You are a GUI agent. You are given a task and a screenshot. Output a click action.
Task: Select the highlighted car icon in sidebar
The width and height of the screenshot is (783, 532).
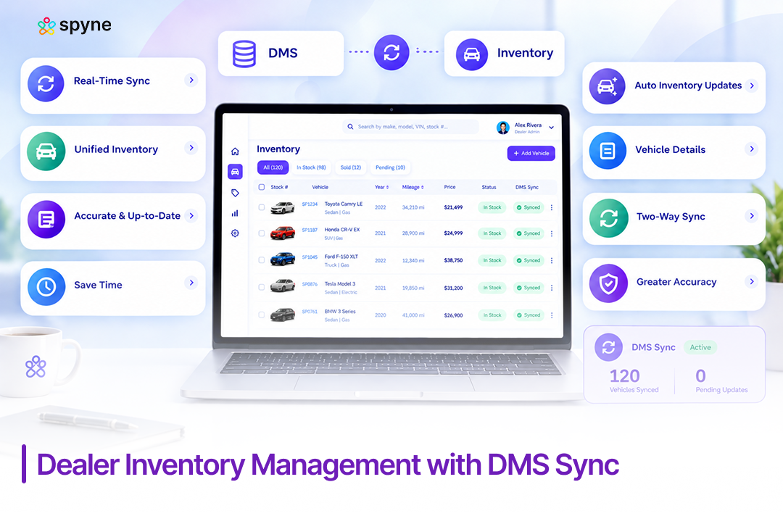[x=235, y=172]
